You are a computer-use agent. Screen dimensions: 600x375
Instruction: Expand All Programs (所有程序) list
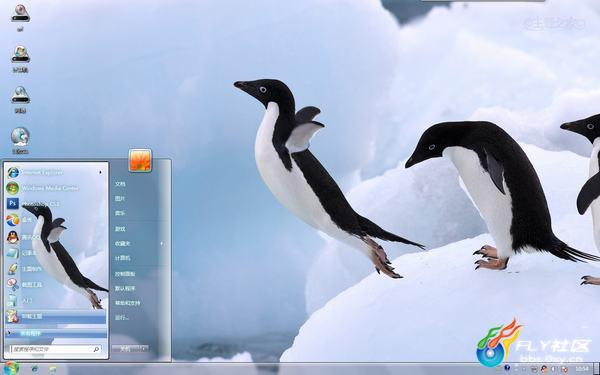coord(55,334)
